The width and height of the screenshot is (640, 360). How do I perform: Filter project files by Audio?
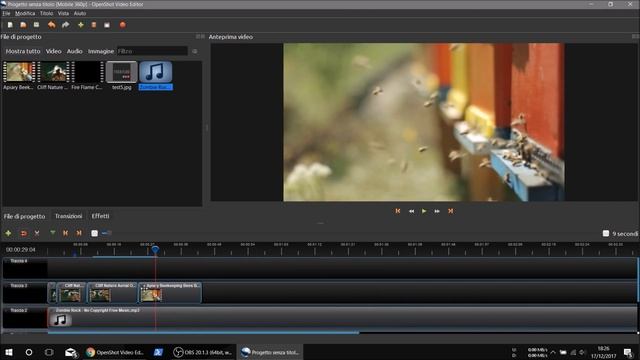(74, 51)
